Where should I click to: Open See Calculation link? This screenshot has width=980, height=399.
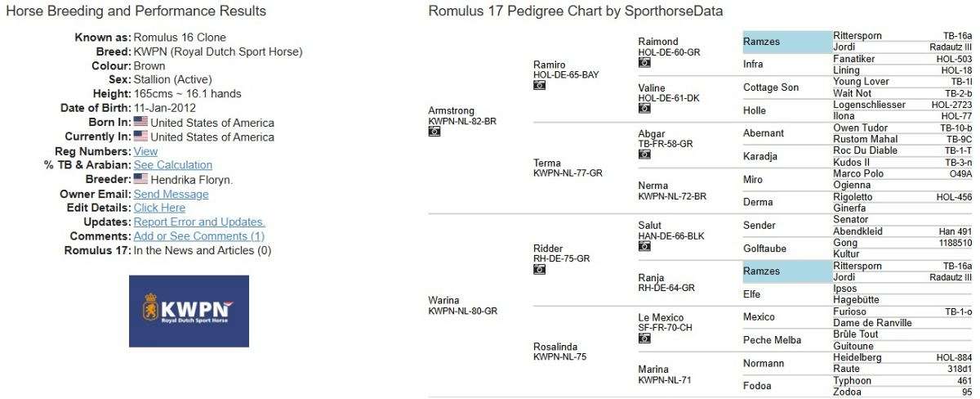click(x=173, y=165)
